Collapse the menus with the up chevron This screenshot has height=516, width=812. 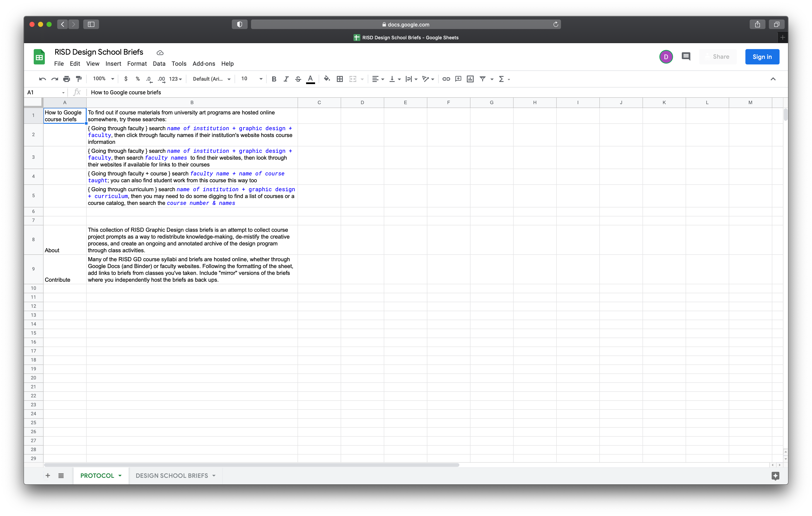pyautogui.click(x=773, y=79)
